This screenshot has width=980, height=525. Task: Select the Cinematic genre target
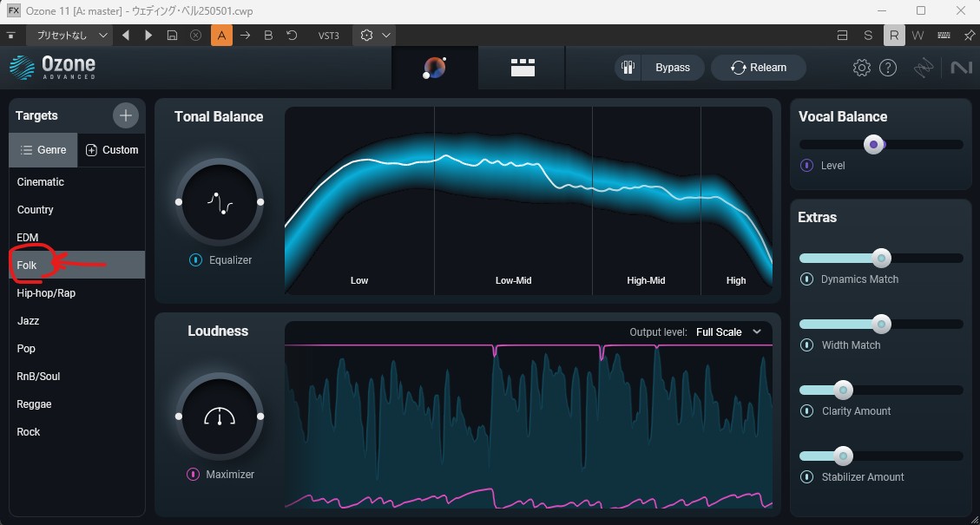point(77,182)
